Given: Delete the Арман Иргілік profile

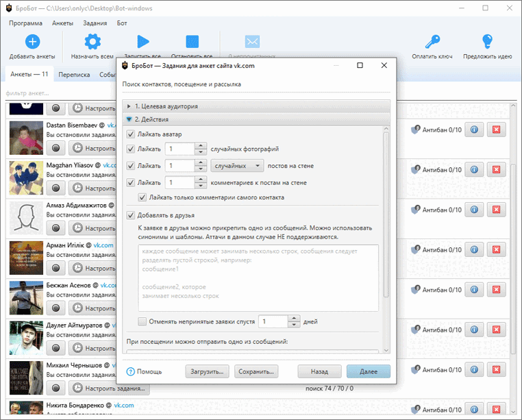Looking at the screenshot, I should [496, 249].
